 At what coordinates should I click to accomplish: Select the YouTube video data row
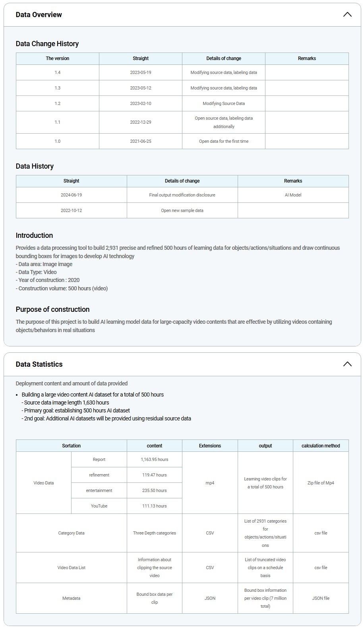99,506
